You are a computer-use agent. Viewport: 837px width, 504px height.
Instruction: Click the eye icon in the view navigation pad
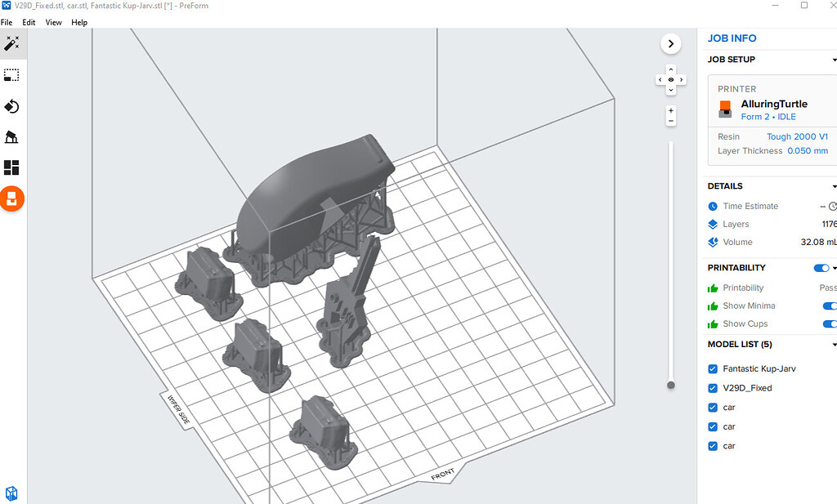(670, 79)
